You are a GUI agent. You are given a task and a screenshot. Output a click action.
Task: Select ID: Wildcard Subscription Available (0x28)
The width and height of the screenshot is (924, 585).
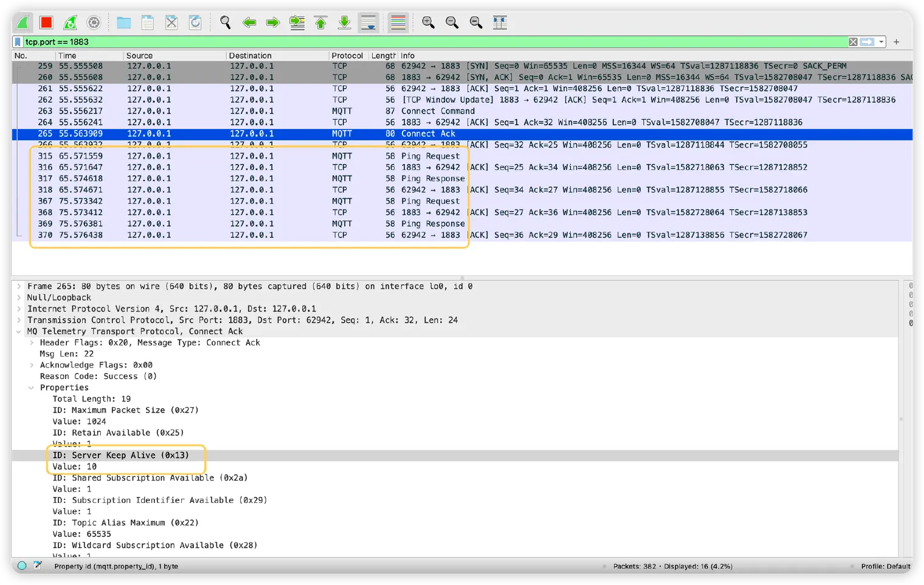pos(155,545)
